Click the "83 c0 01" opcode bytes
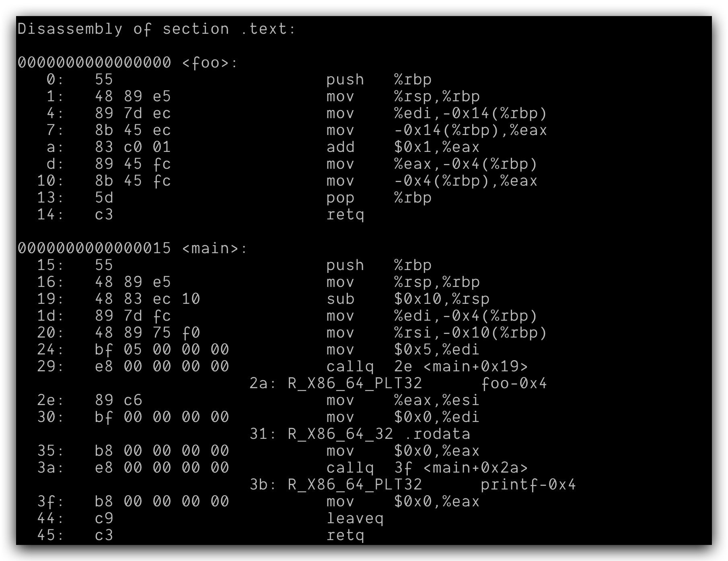Viewport: 728px width, 561px height. (x=133, y=147)
